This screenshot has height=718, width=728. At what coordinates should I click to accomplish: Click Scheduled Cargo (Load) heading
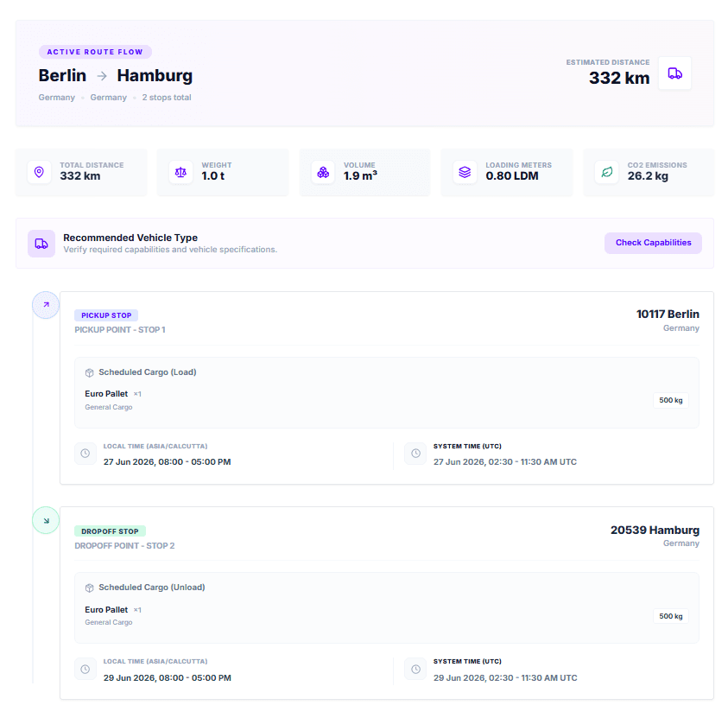pyautogui.click(x=148, y=372)
